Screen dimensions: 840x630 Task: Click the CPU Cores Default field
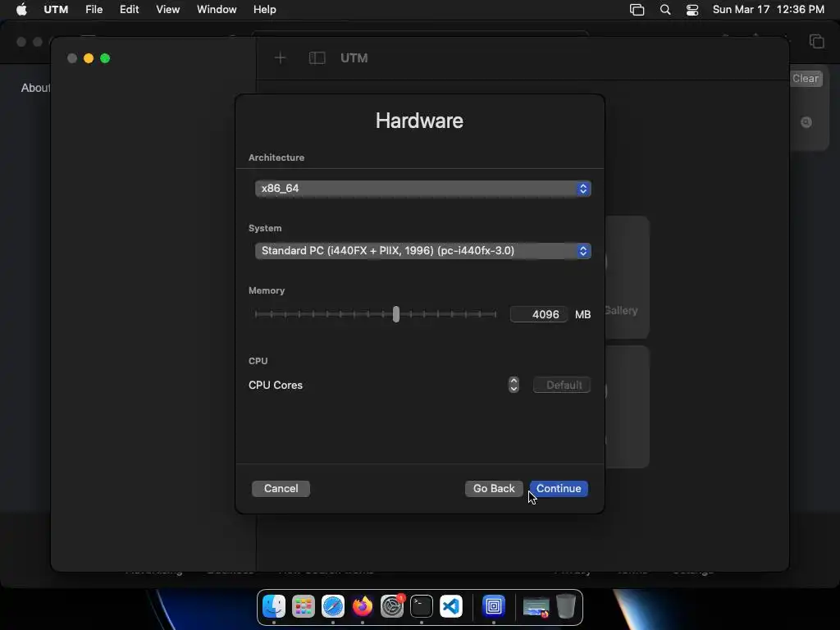pyautogui.click(x=561, y=385)
